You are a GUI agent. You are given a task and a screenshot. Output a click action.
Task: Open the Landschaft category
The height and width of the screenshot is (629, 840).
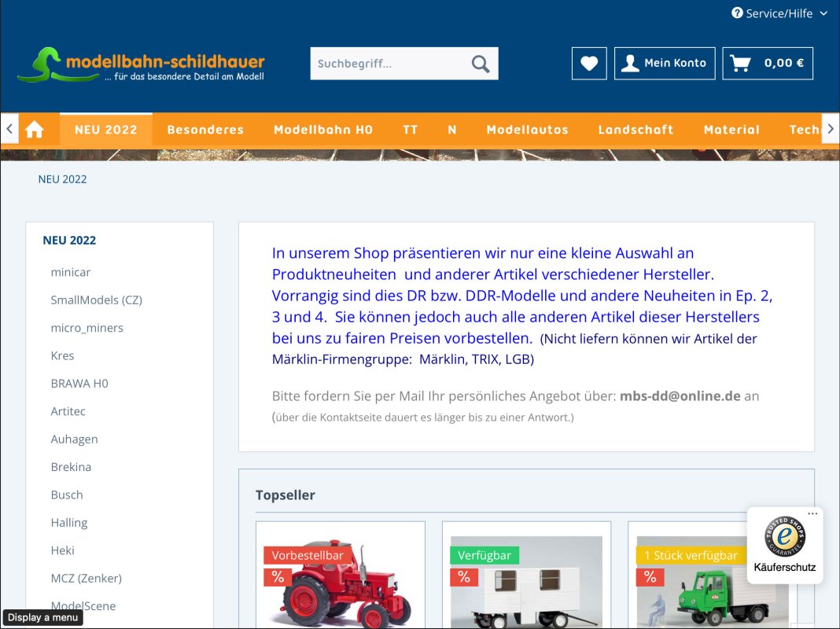[636, 130]
